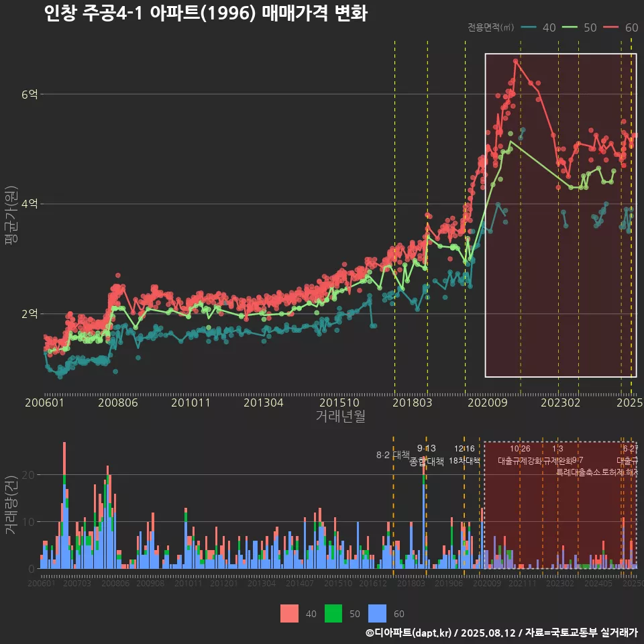Click the pink 40 swatch in the bottom legend
644x644 pixels.
(x=289, y=614)
